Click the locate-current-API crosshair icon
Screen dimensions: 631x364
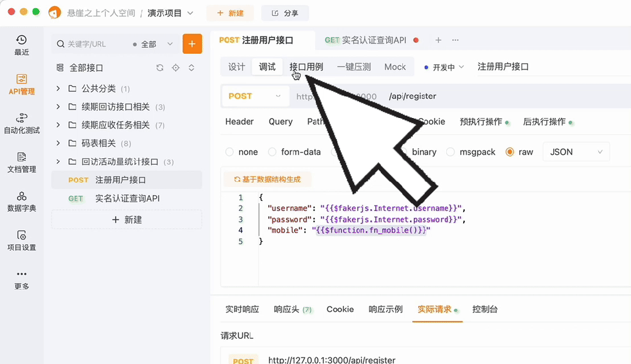(175, 67)
